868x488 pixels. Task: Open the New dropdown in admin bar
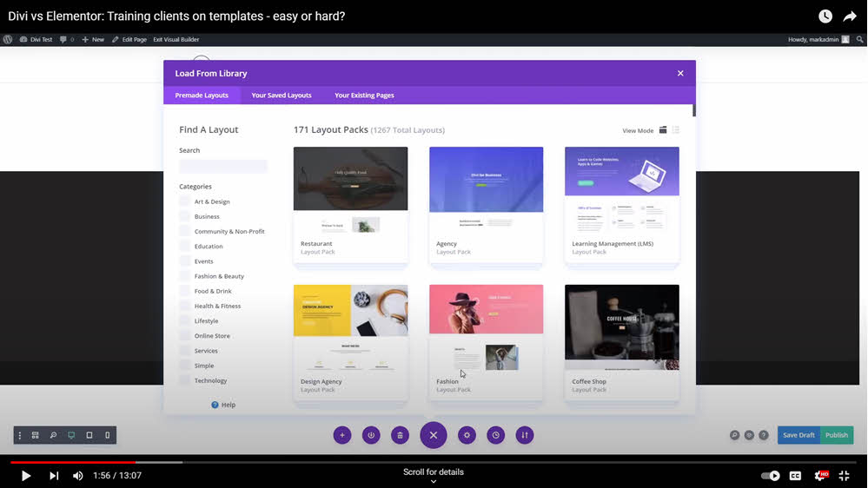(93, 39)
